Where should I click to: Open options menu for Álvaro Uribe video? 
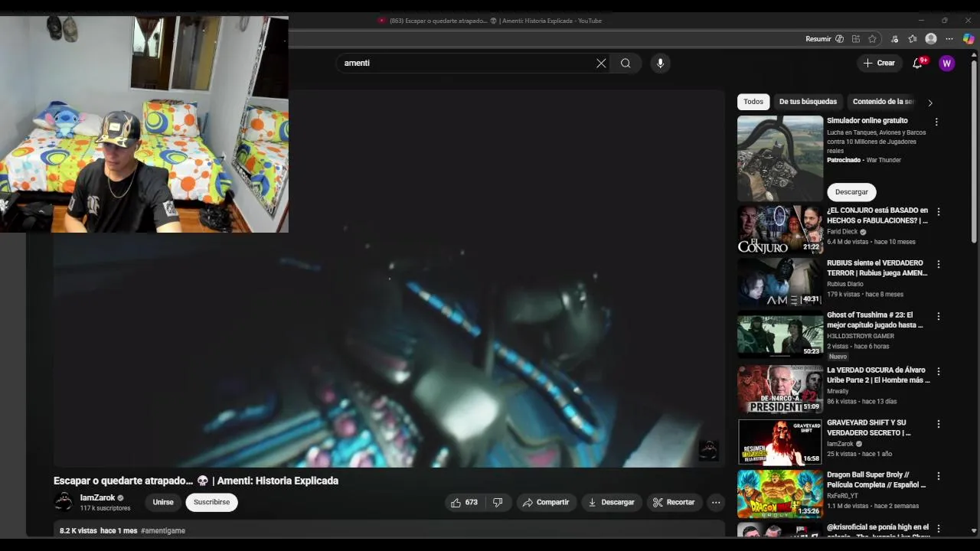point(939,371)
